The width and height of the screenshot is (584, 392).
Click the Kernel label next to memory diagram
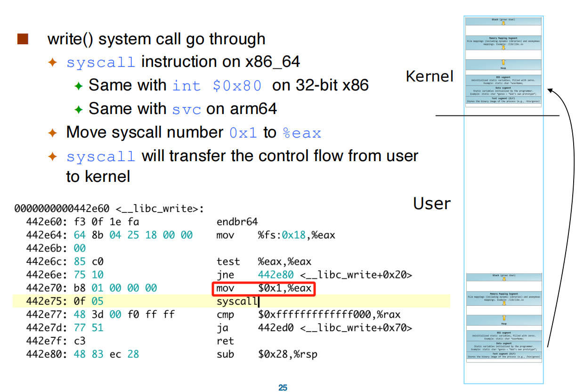tap(430, 76)
